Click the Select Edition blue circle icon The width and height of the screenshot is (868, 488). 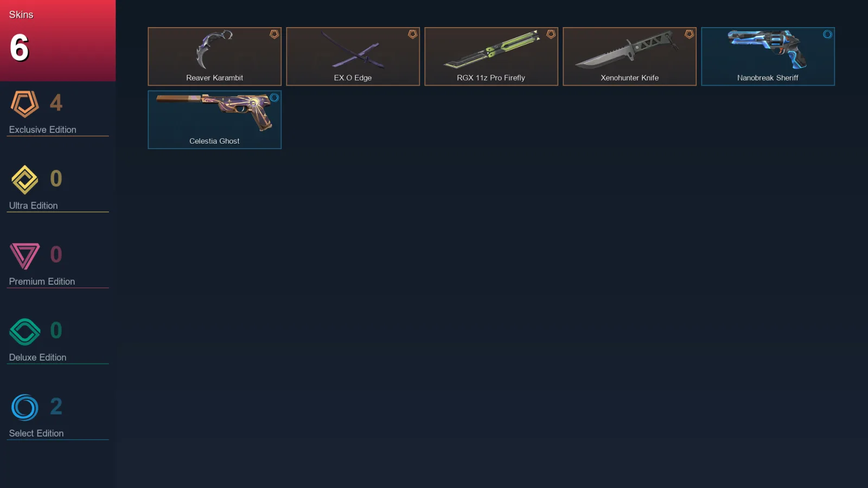[24, 407]
